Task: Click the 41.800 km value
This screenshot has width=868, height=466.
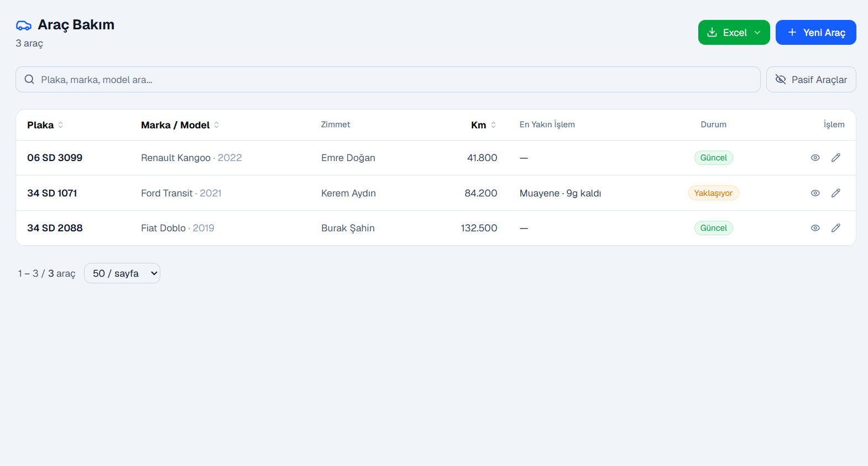Action: [482, 158]
